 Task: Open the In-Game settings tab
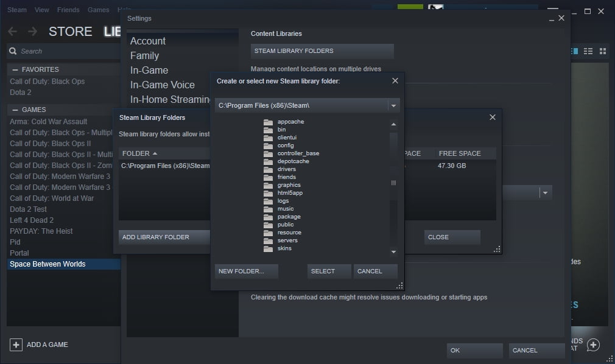pos(149,70)
